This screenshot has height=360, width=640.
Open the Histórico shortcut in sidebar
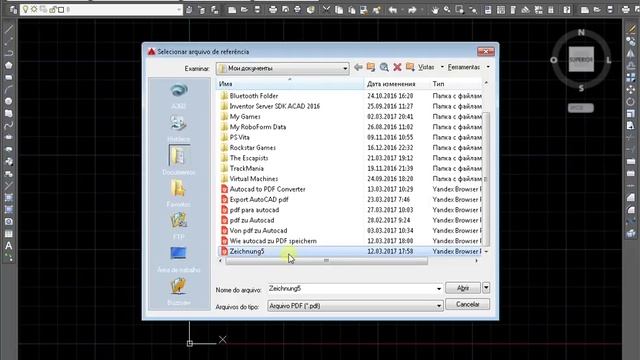(179, 129)
